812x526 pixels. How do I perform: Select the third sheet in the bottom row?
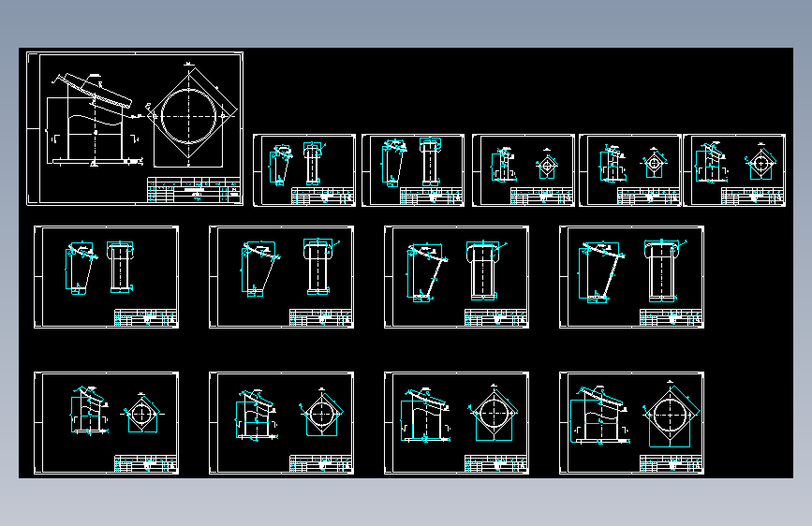coord(456,423)
